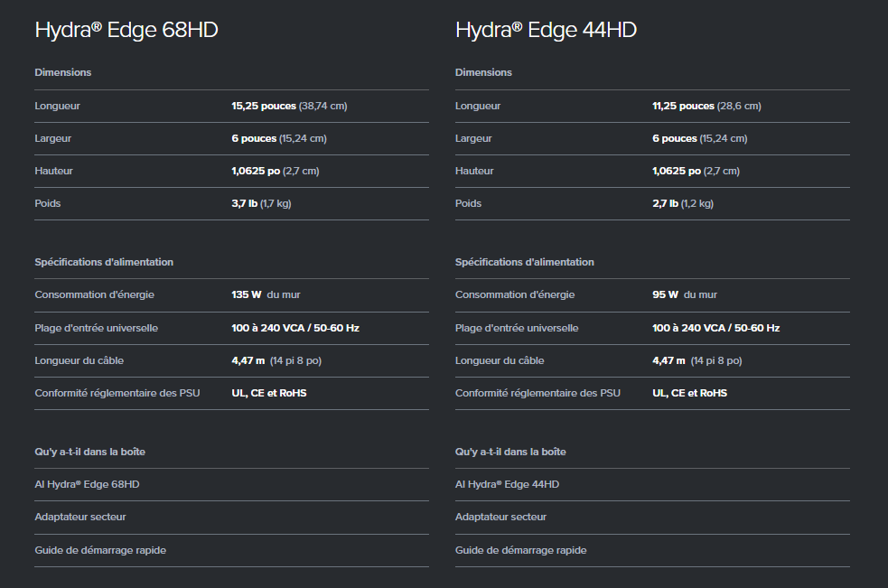888x588 pixels.
Task: Select the 44HD Dimensions "Longueur" row label
Action: 478,106
